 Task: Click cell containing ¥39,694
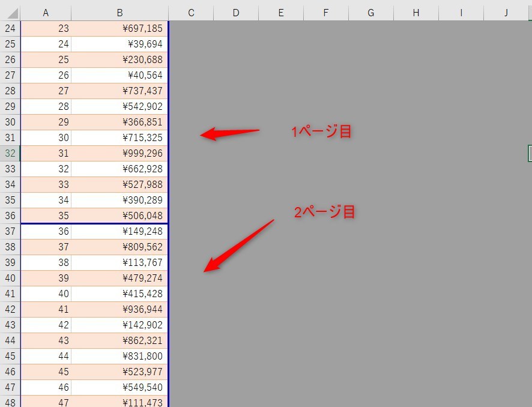119,44
